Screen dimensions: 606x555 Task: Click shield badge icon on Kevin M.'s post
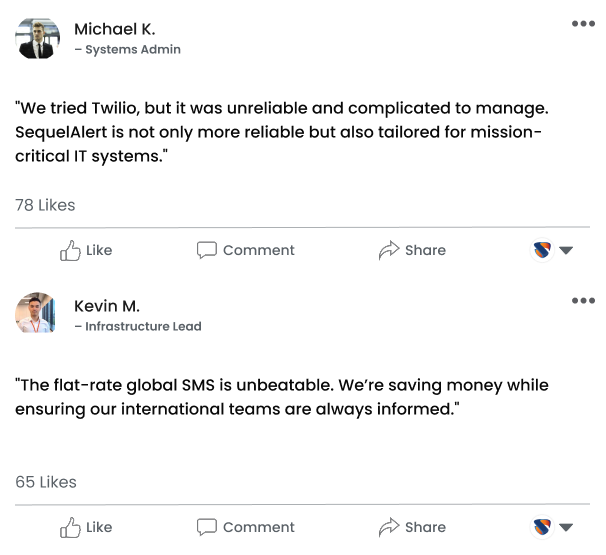pyautogui.click(x=542, y=527)
